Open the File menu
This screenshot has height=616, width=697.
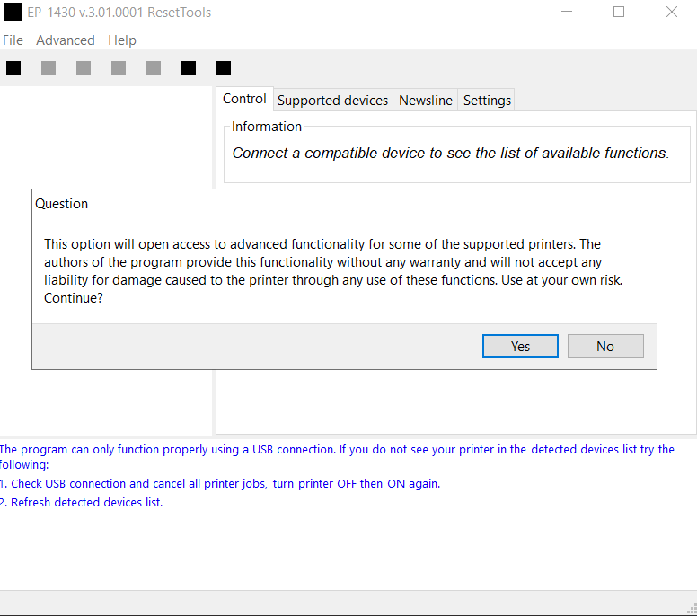13,40
